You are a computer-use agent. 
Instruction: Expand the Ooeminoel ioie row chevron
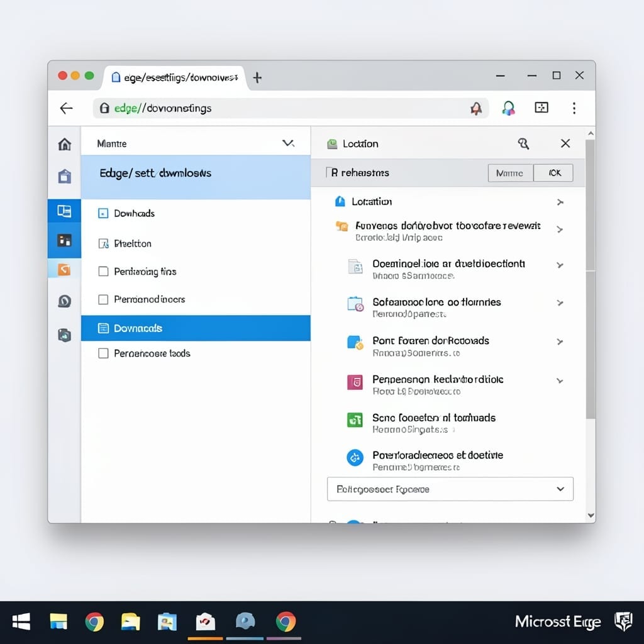tap(559, 265)
